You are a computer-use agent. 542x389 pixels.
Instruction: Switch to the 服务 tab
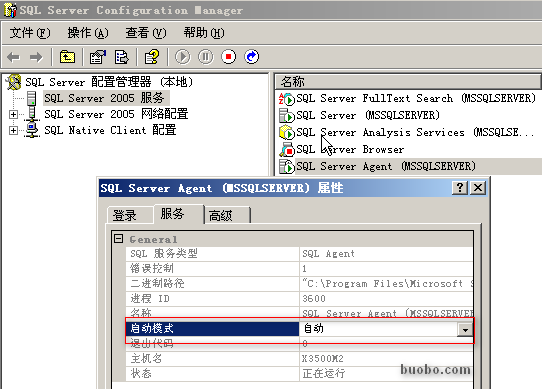click(178, 214)
